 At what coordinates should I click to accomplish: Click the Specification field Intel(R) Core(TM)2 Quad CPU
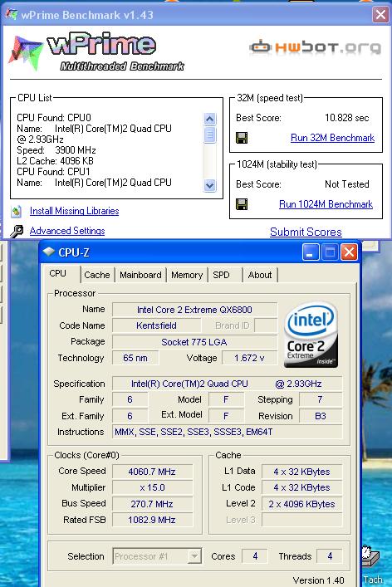(x=227, y=384)
